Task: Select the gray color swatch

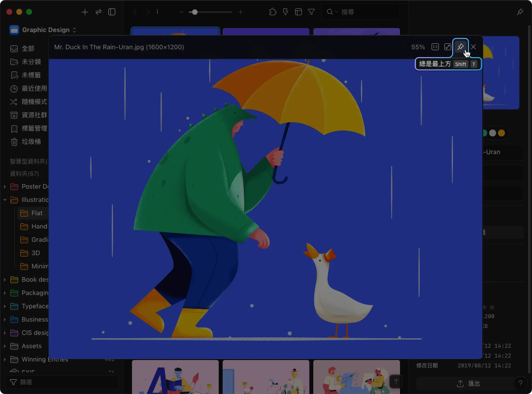Action: tap(493, 133)
